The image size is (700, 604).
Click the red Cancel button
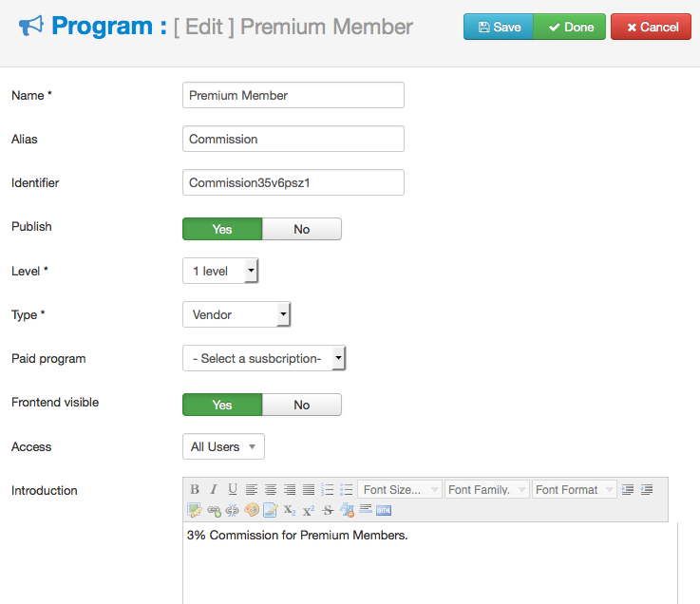[x=651, y=27]
